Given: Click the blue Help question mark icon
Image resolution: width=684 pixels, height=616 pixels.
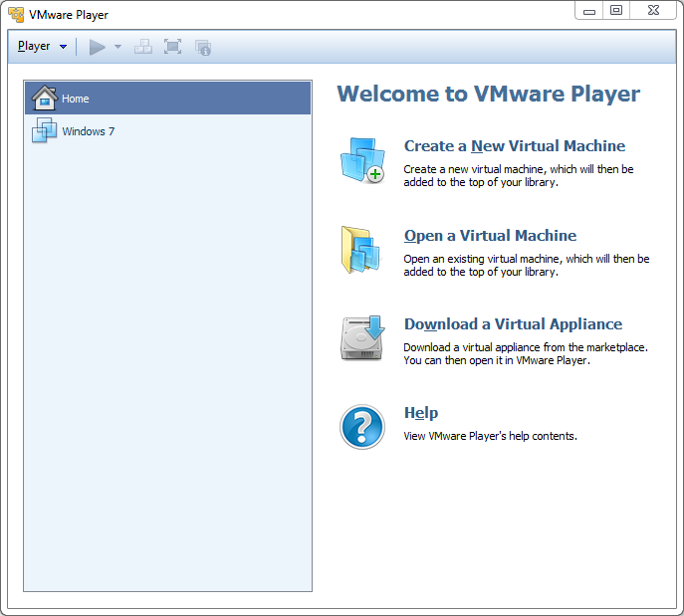Looking at the screenshot, I should pyautogui.click(x=361, y=426).
